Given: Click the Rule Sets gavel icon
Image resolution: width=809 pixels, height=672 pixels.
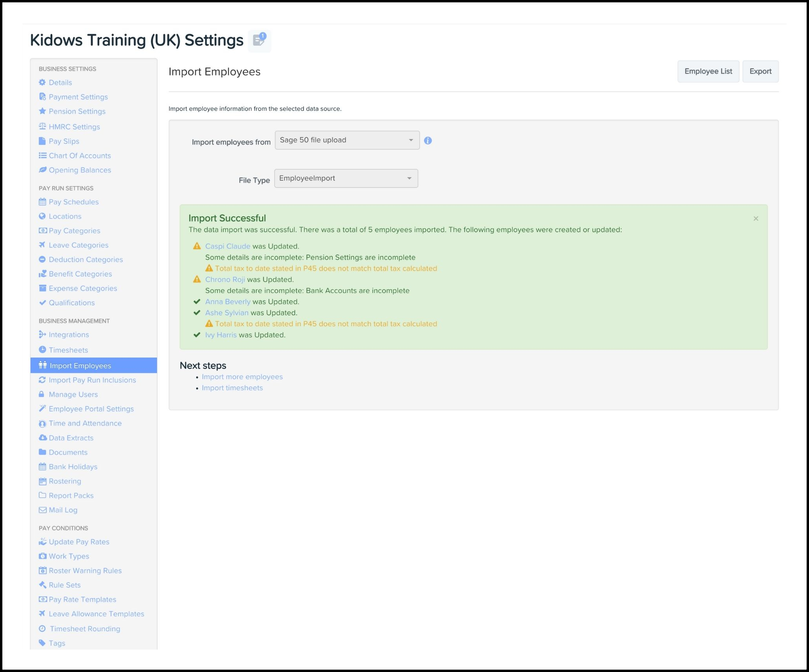Looking at the screenshot, I should [x=42, y=585].
